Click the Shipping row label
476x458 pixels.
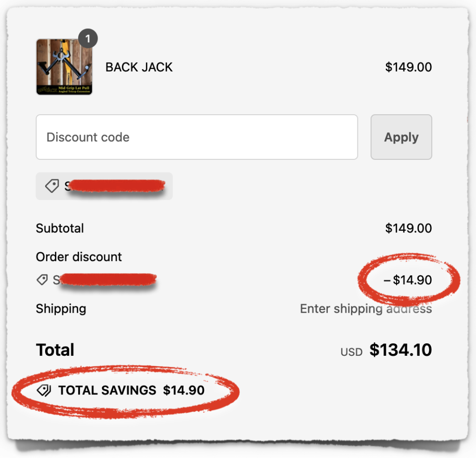coord(61,308)
